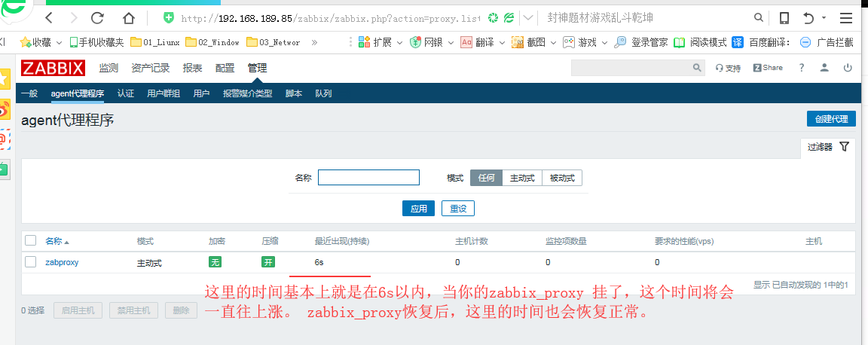Switch to the 认证 submenu tab
Screen dimensions: 868x345
tap(126, 93)
